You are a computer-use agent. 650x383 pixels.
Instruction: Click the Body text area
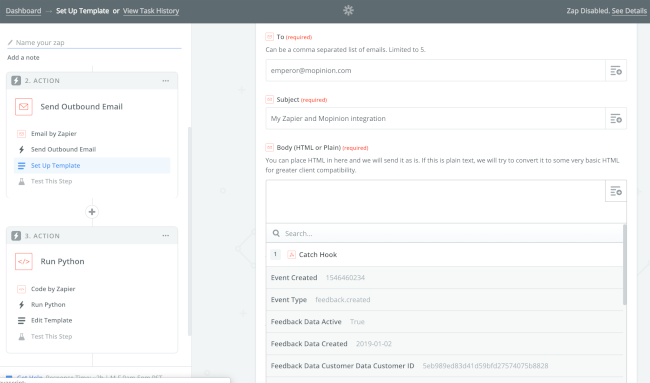(435, 201)
